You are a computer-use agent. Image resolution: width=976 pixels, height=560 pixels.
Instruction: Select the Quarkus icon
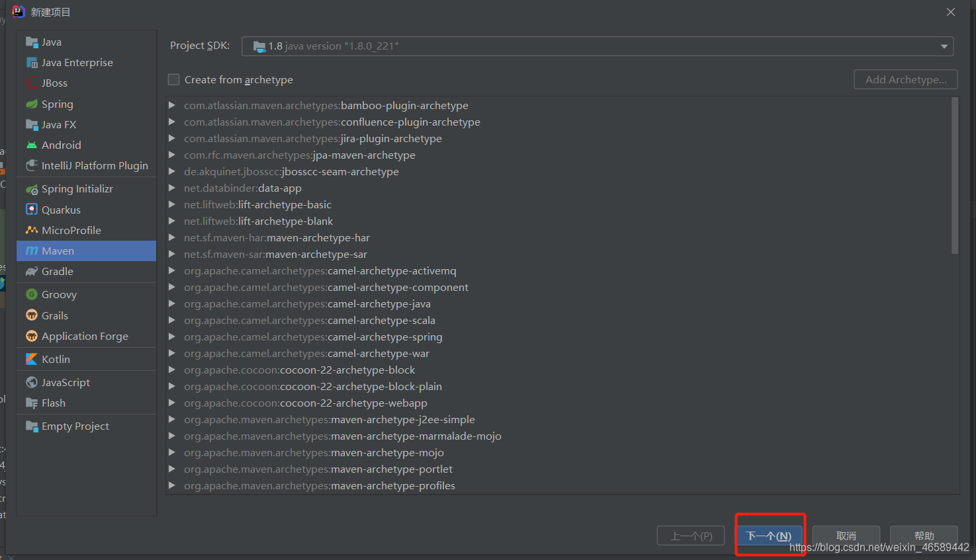pyautogui.click(x=32, y=210)
